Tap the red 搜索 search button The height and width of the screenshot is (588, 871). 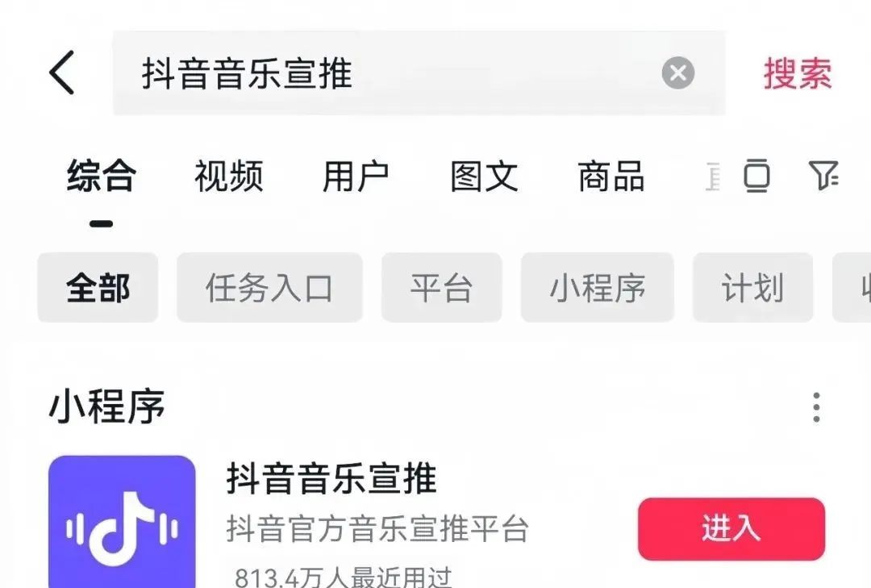(798, 73)
